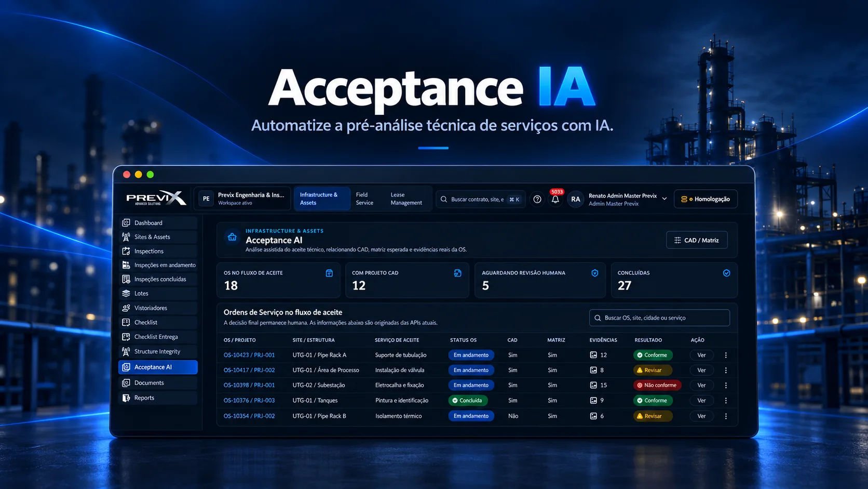Click the CAD / Matriz button
The width and height of the screenshot is (868, 489).
697,240
